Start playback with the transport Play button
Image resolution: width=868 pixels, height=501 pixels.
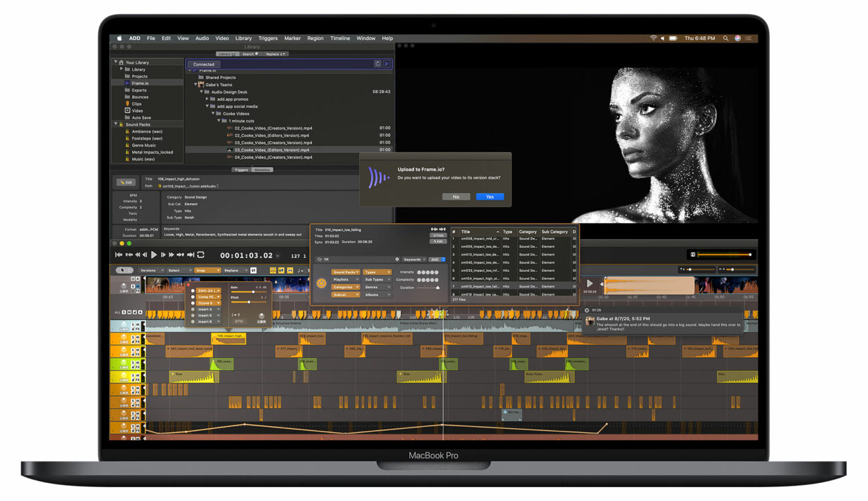click(154, 255)
